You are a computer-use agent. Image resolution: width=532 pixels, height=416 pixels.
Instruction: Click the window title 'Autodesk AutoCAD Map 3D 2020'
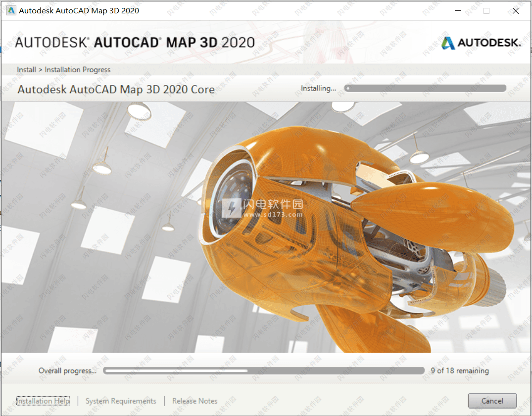pyautogui.click(x=79, y=10)
